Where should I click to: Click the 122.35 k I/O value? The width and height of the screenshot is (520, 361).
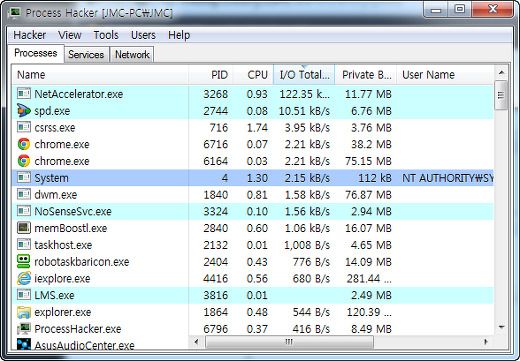point(304,94)
